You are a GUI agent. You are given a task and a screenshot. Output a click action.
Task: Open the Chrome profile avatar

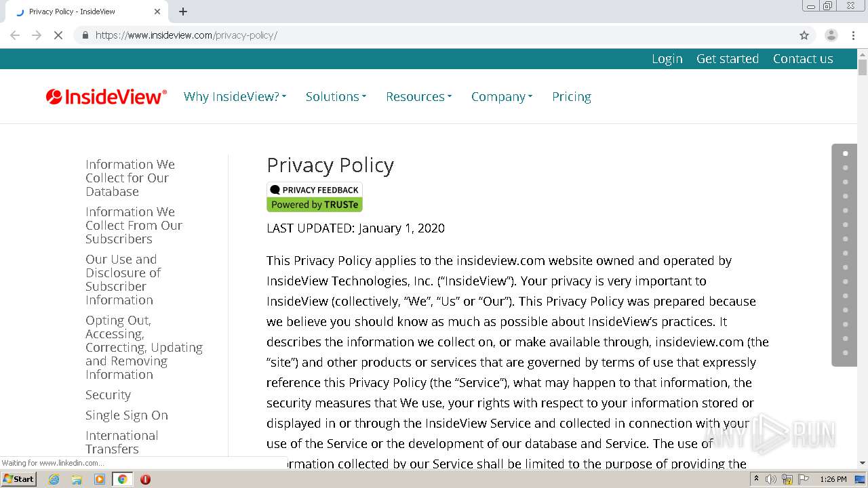(x=831, y=35)
